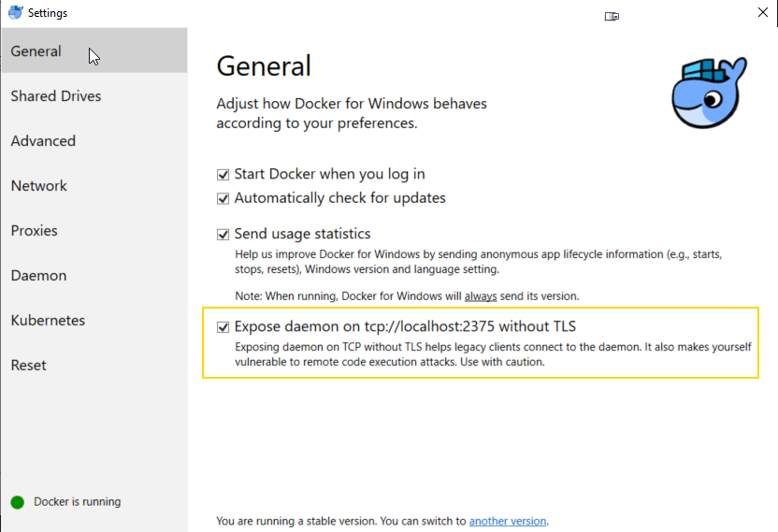Click the Docker whale icon in title bar
This screenshot has width=778, height=532.
(15, 13)
